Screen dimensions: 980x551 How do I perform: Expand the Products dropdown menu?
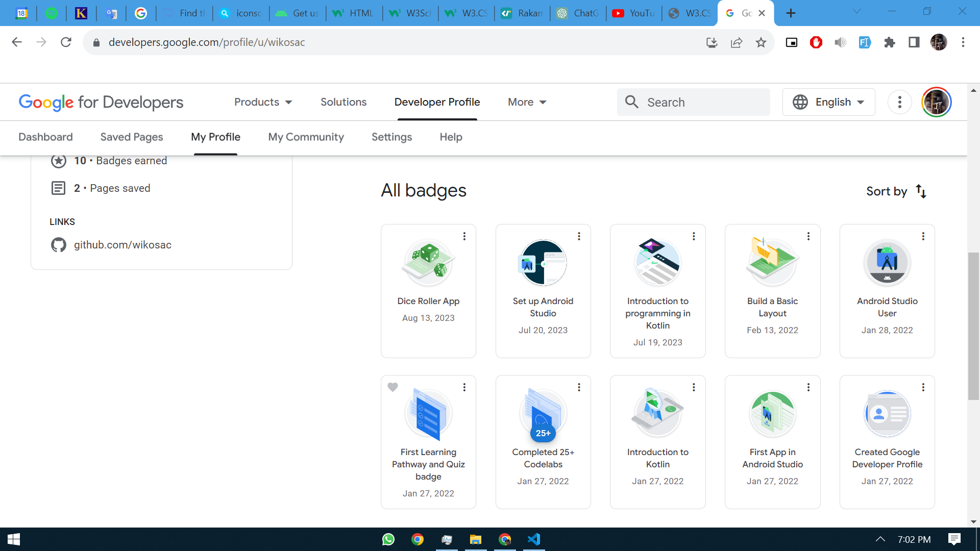coord(263,102)
